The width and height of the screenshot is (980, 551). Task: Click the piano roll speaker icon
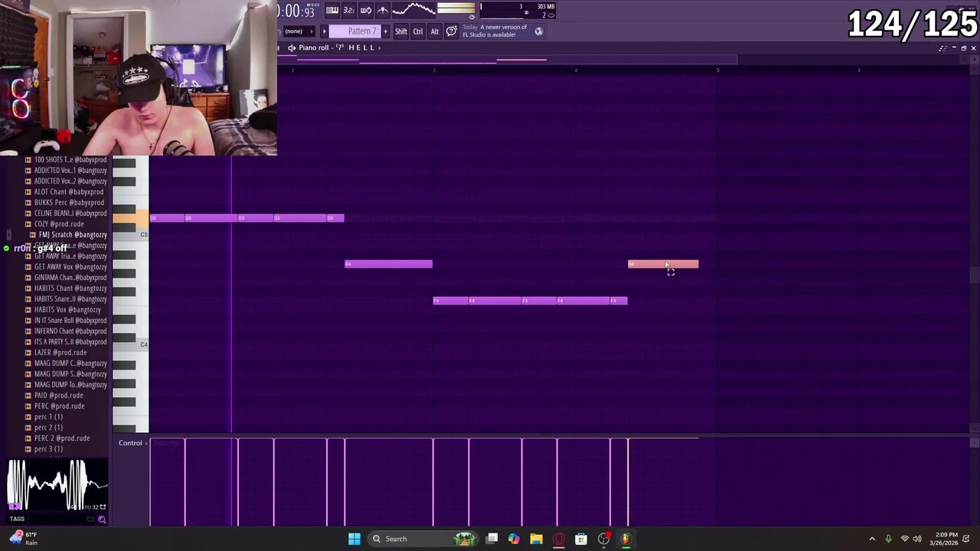[292, 47]
